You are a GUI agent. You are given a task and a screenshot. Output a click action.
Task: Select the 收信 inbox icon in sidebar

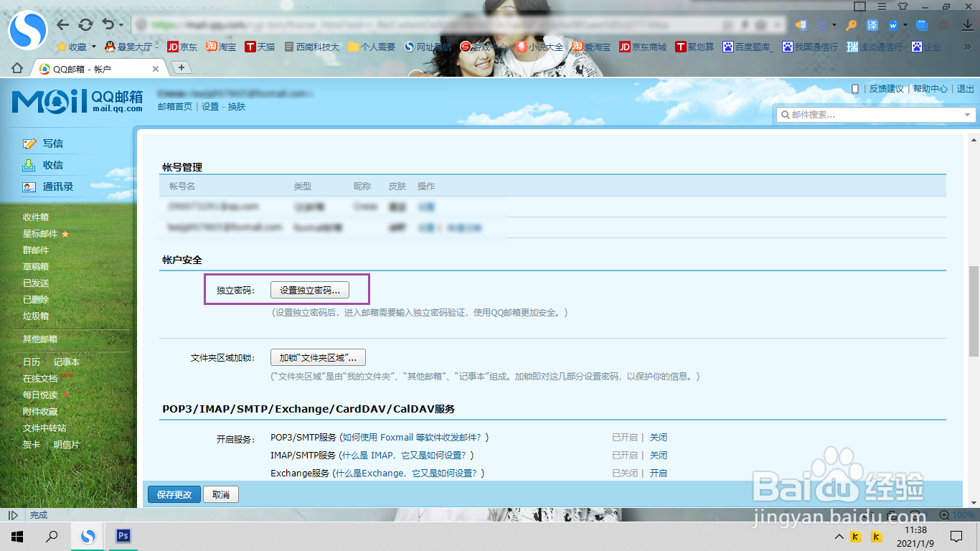coord(29,164)
